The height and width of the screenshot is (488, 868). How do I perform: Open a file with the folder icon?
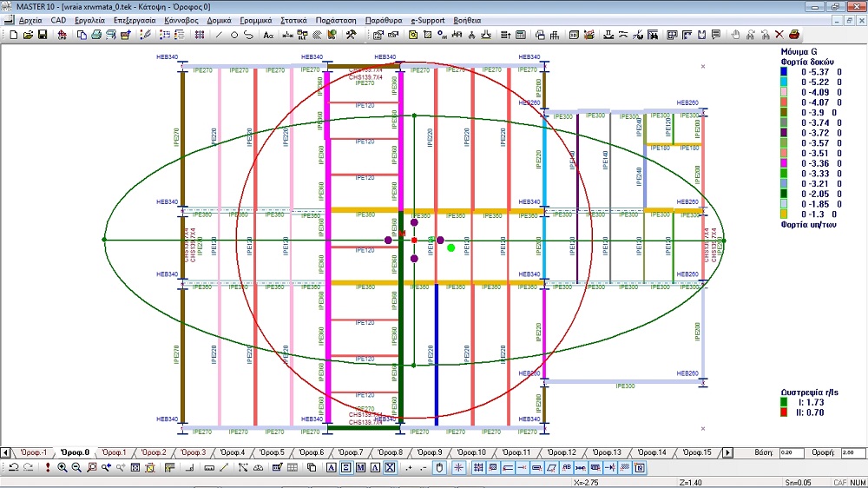click(28, 35)
